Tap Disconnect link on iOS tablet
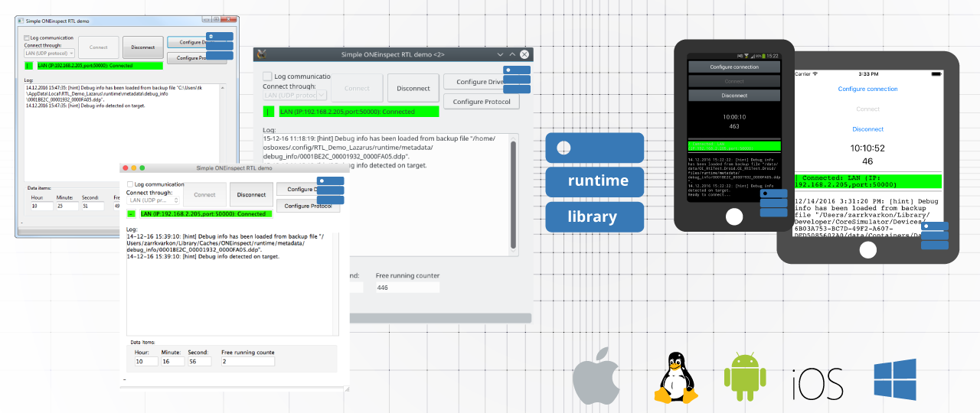This screenshot has height=413, width=980. (x=868, y=129)
